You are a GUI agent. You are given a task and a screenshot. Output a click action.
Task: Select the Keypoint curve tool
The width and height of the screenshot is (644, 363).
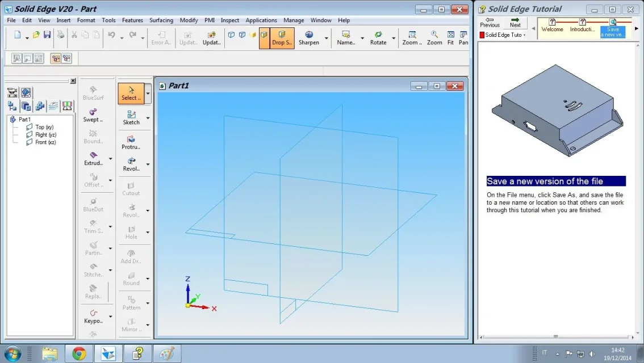pyautogui.click(x=93, y=316)
